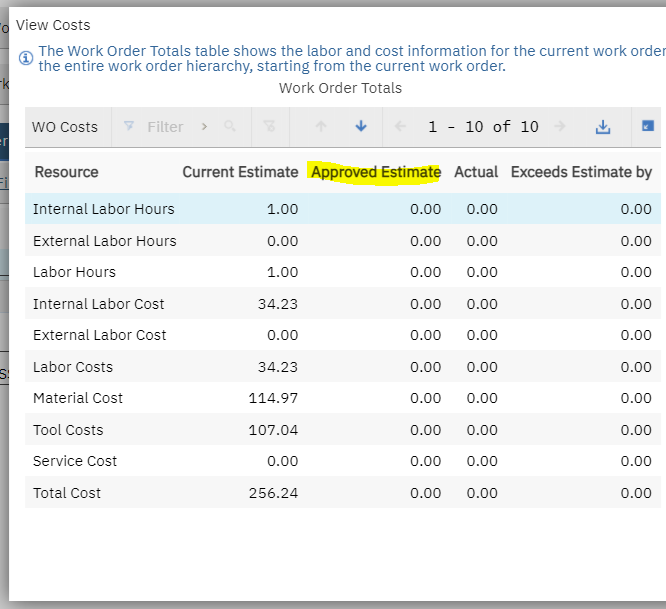Sort by the Actual column header
Viewport: 666px width, 609px height.
pos(476,172)
